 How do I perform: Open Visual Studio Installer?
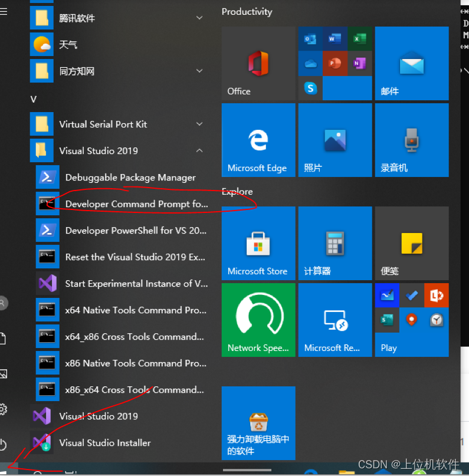tap(119, 442)
